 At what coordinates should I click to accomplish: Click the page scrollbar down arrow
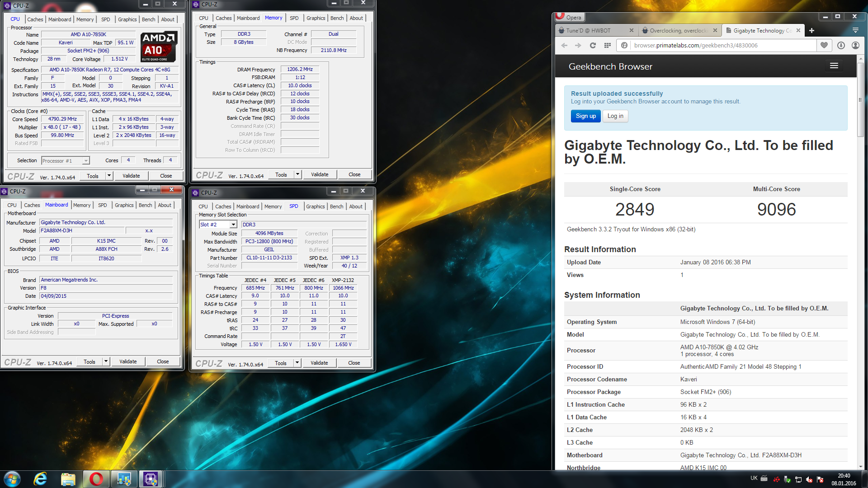click(860, 466)
